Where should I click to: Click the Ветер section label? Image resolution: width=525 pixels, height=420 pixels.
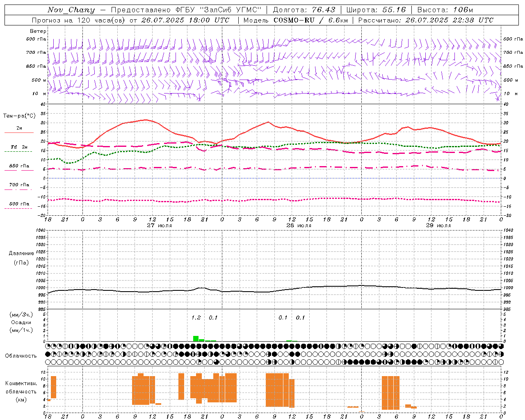(38, 31)
